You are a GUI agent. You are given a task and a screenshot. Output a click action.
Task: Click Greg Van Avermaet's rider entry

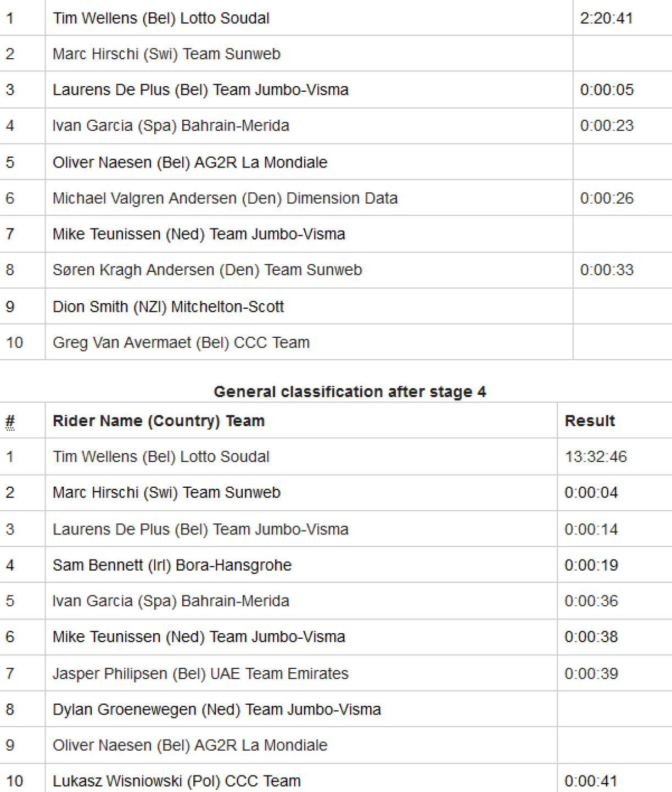181,343
